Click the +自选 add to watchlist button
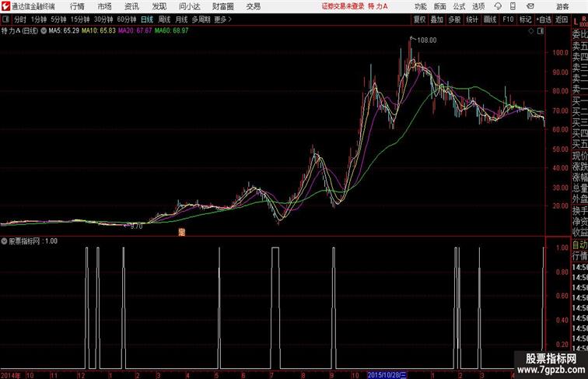 coord(544,19)
